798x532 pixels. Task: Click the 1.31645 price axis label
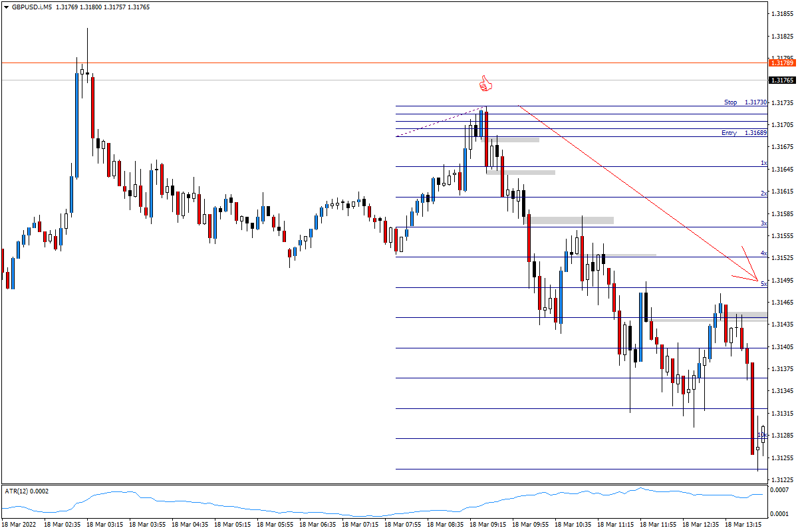pyautogui.click(x=783, y=169)
